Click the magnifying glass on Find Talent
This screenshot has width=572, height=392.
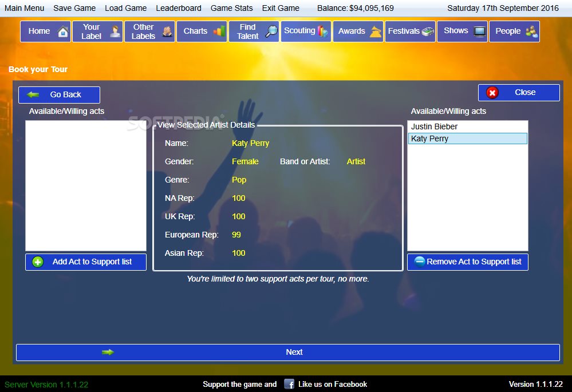[x=271, y=31]
